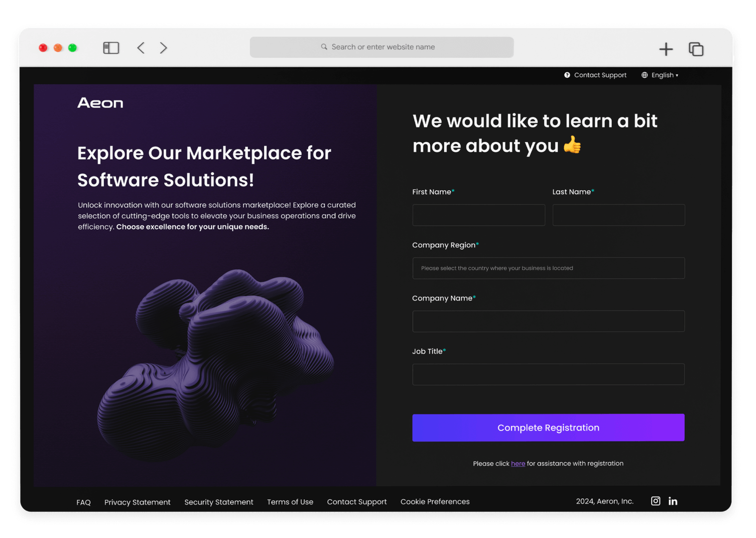Open Contact Support in the footer

pyautogui.click(x=357, y=502)
